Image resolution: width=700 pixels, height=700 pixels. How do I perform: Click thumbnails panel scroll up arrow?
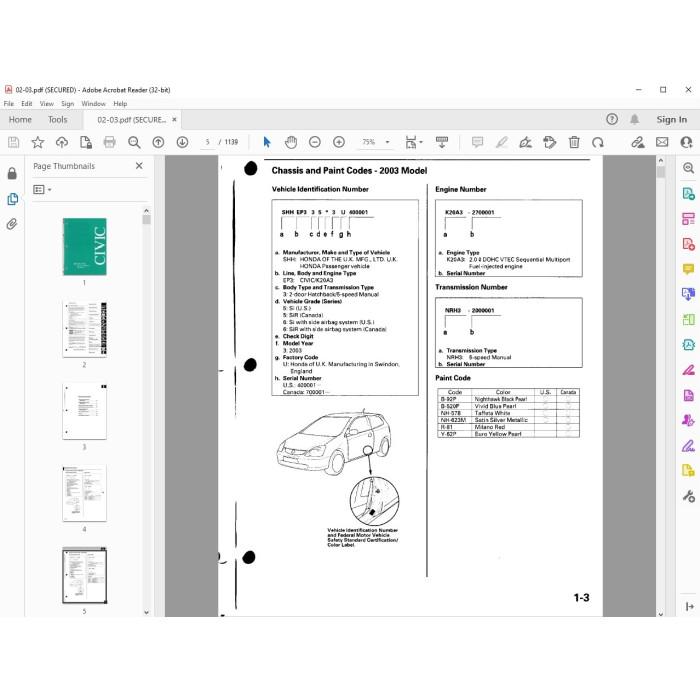click(146, 210)
